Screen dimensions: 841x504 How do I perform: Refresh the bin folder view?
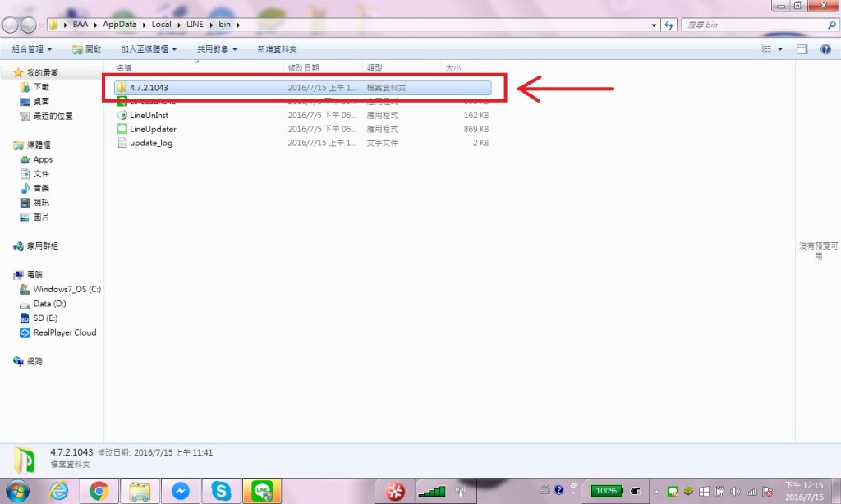click(x=669, y=25)
